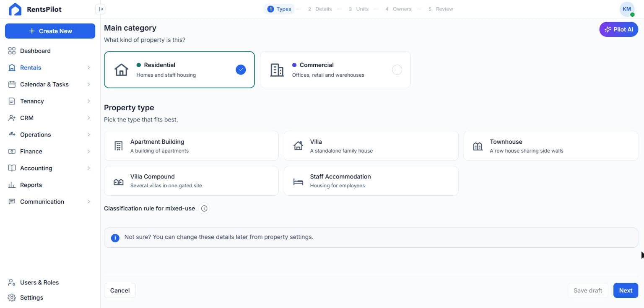Click the Dashboard grid icon

point(12,51)
